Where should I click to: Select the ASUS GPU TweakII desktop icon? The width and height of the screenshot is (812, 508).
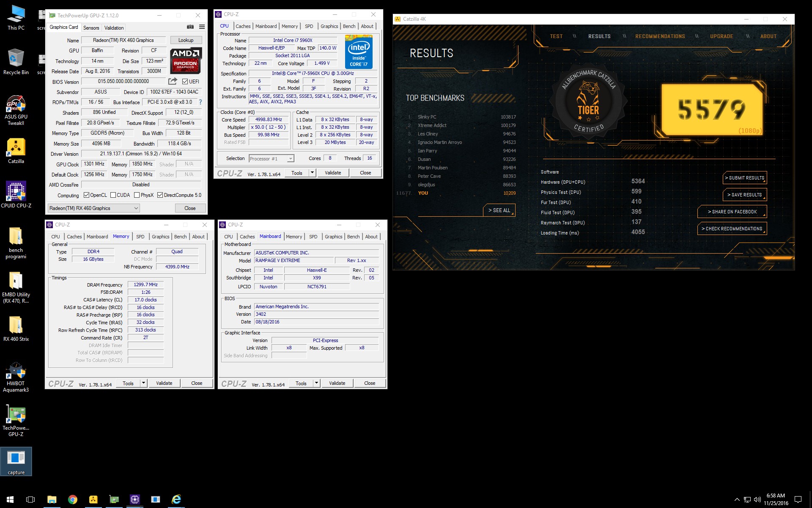coord(16,110)
